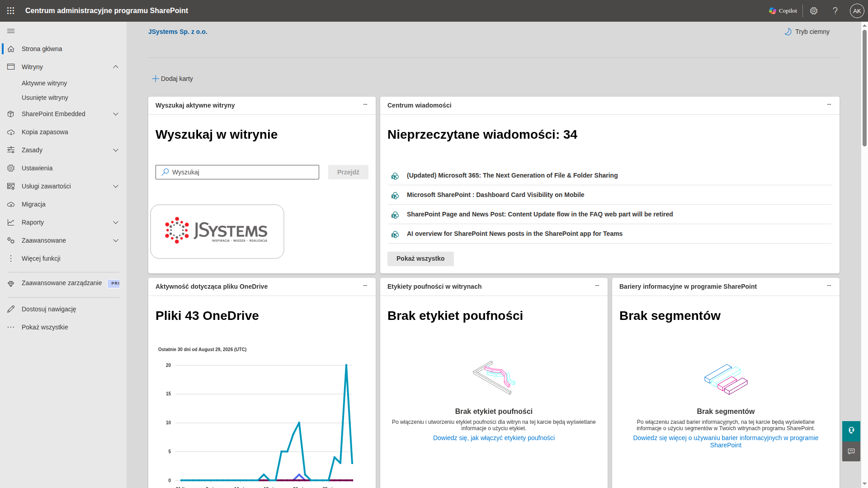The height and width of the screenshot is (488, 868).
Task: Open Aktywne witryny in sidebar
Action: (44, 83)
